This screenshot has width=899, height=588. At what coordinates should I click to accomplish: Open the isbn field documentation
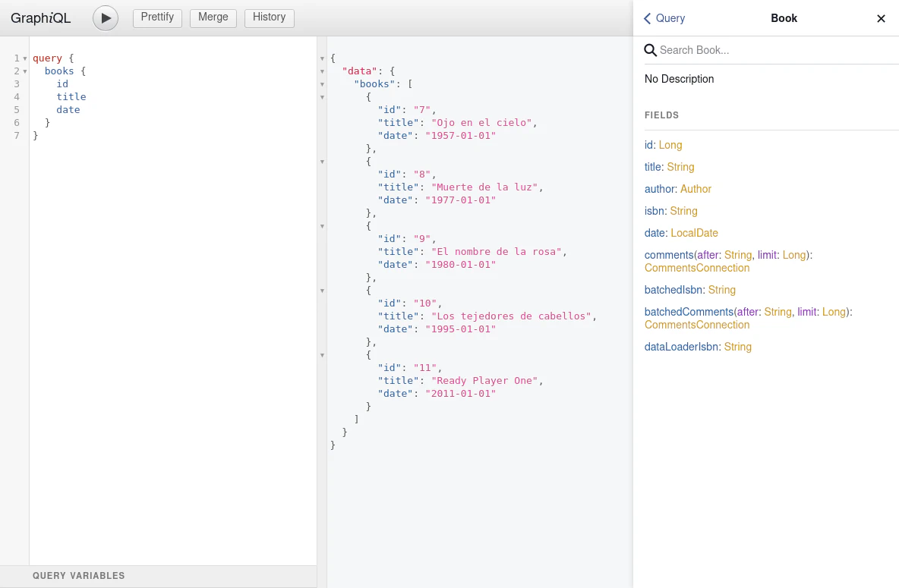pyautogui.click(x=654, y=211)
